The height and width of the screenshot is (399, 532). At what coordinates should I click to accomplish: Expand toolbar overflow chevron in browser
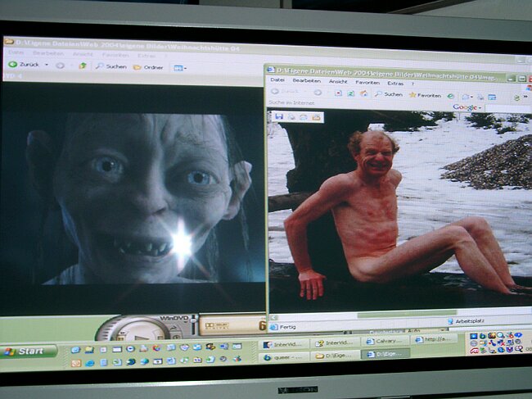(525, 97)
